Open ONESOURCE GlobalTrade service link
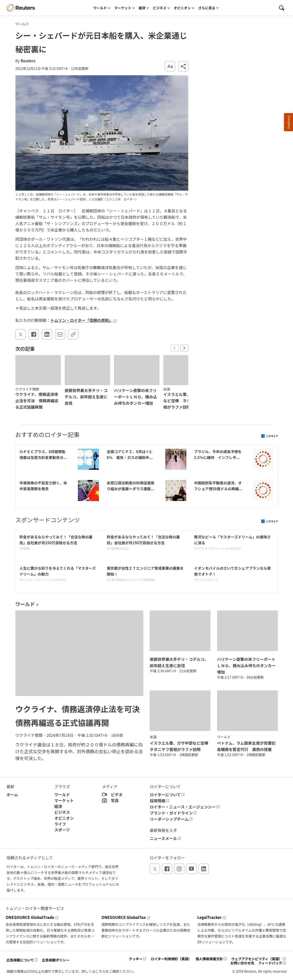Screen dimensions: 293x980 32,918
